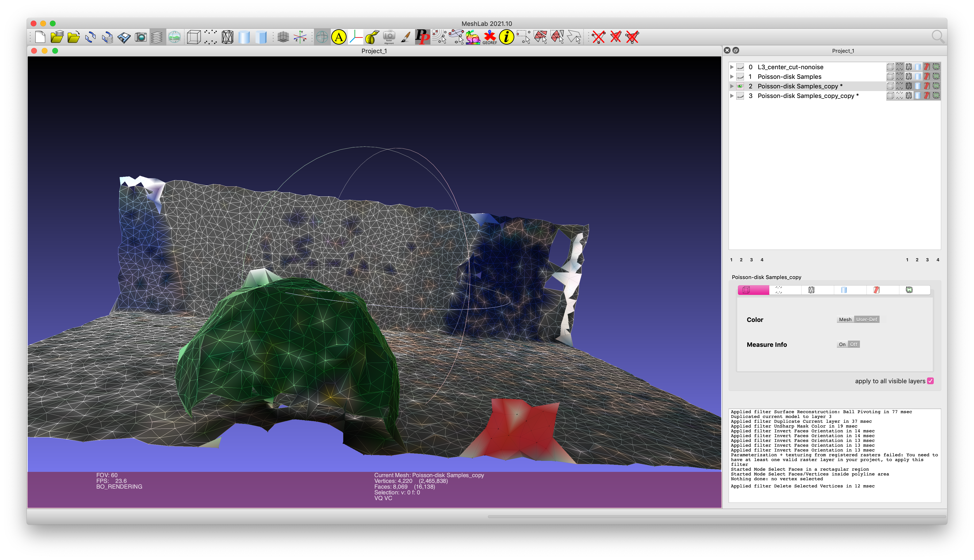The image size is (974, 560).
Task: Toggle the Show Layer Dialog icon
Action: 157,37
